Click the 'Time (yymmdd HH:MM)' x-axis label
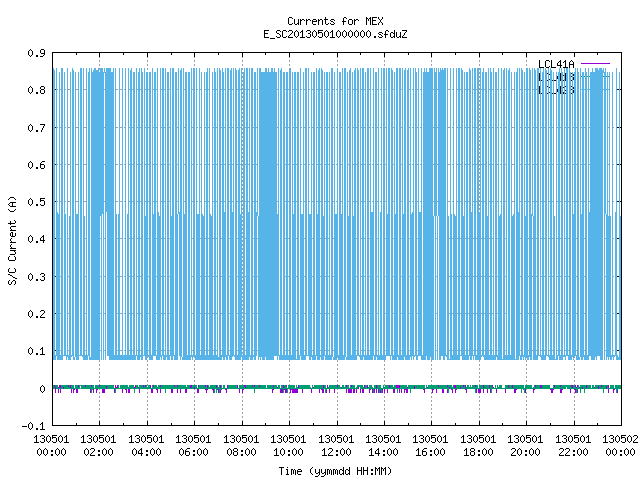The image size is (640, 480). pos(335,471)
